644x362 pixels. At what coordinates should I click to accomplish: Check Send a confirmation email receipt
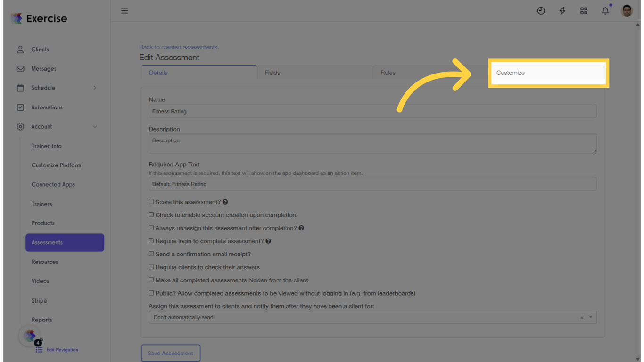coord(151,254)
